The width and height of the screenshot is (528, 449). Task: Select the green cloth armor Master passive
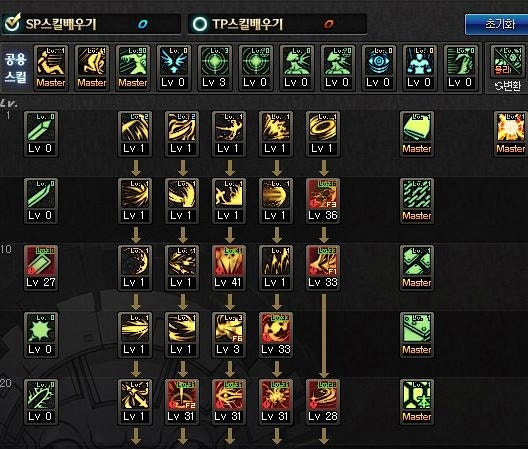coord(417,134)
